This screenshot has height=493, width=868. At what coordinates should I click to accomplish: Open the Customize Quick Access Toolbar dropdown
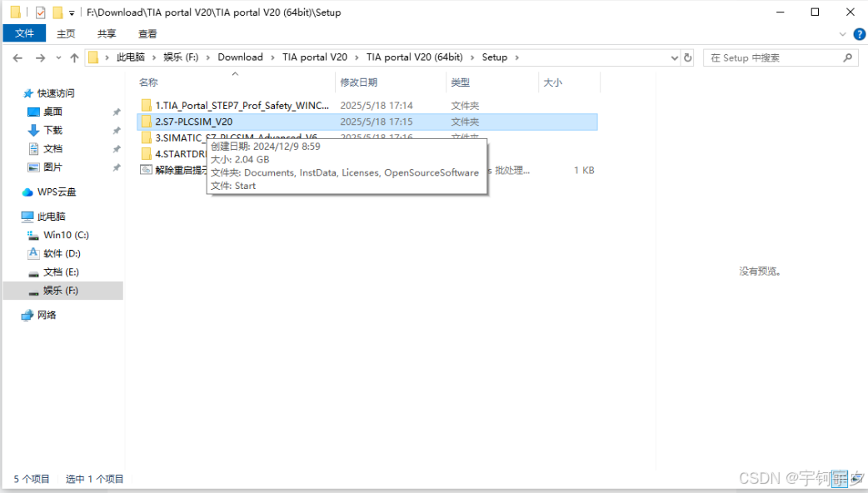[x=72, y=12]
